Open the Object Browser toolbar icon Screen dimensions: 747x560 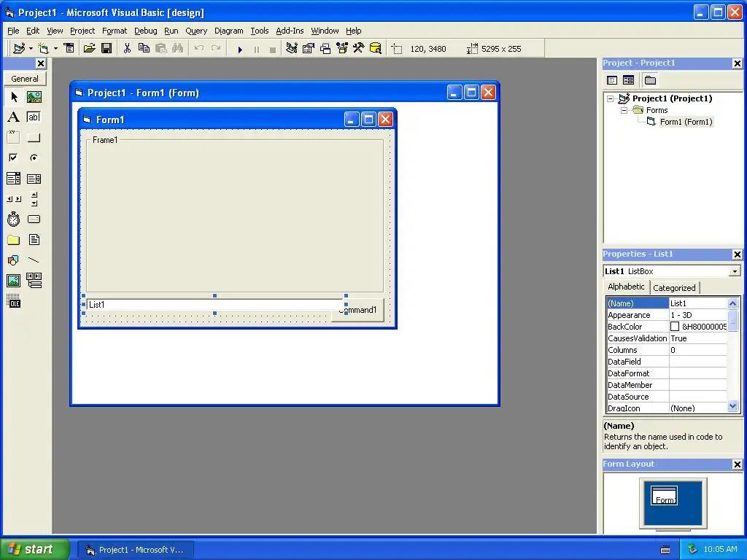point(342,49)
